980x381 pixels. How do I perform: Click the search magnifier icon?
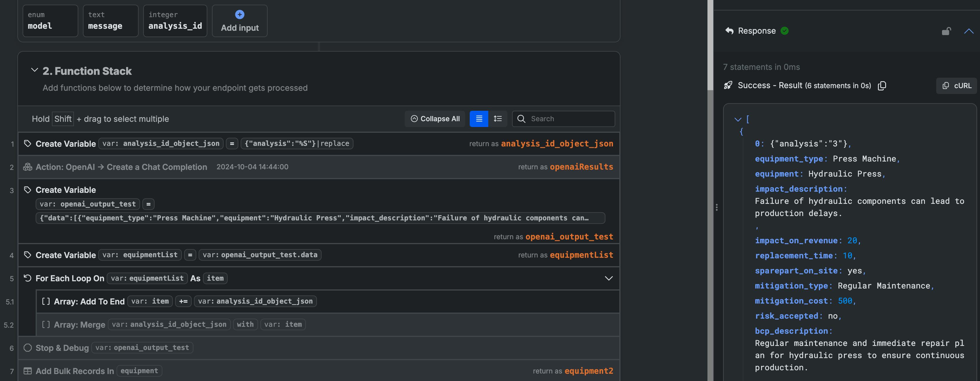pos(521,119)
